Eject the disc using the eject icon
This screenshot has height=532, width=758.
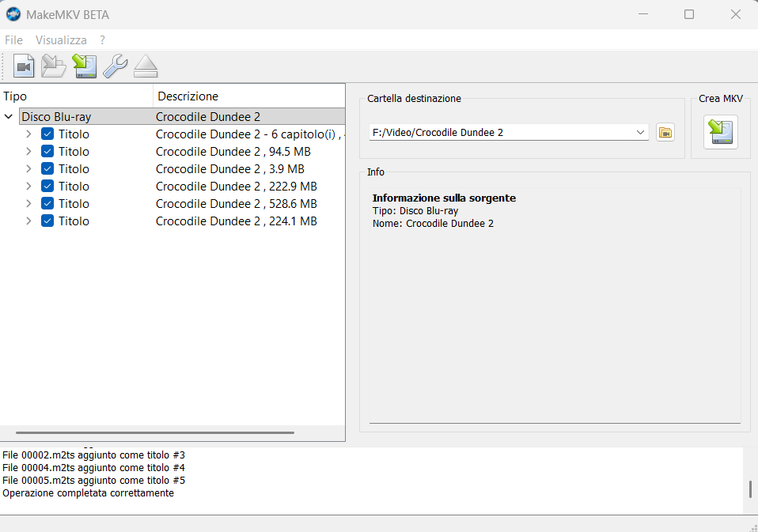click(x=146, y=66)
